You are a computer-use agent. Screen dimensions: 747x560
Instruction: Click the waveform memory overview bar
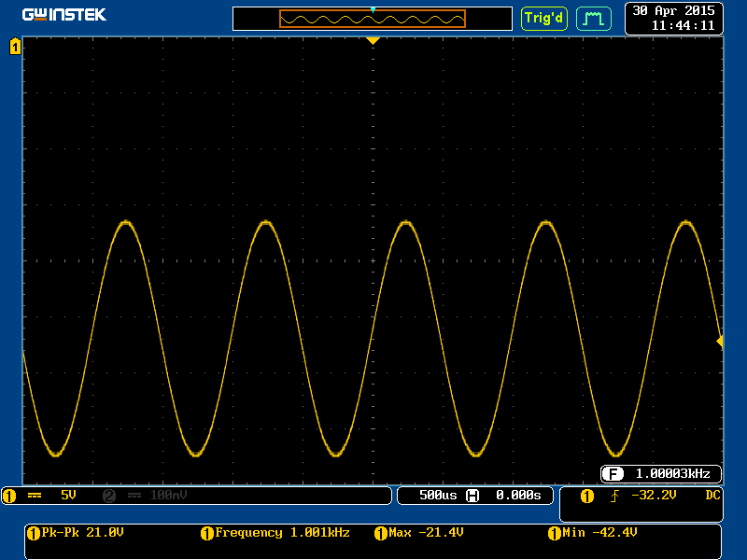(x=372, y=19)
